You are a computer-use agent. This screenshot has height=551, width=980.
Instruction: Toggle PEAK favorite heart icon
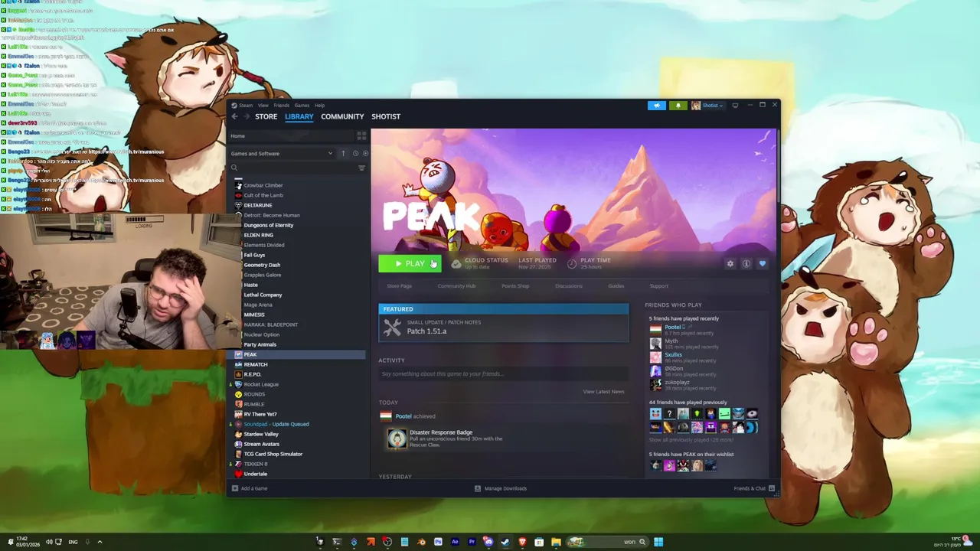pos(762,263)
